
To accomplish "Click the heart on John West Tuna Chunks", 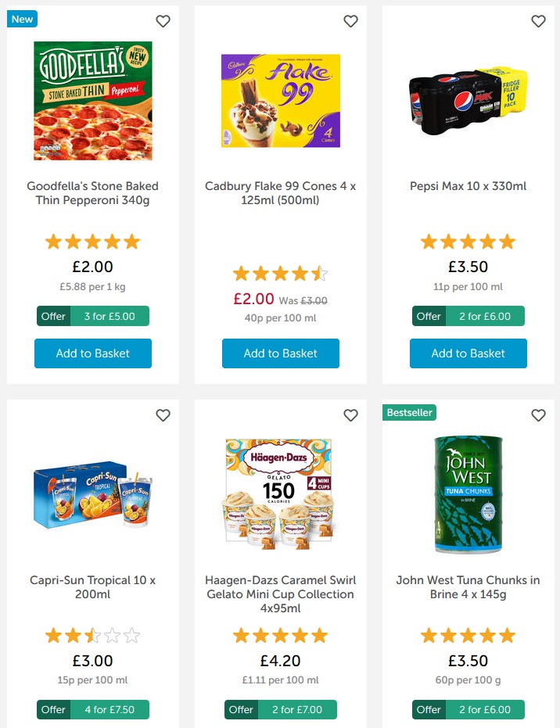I will [538, 415].
